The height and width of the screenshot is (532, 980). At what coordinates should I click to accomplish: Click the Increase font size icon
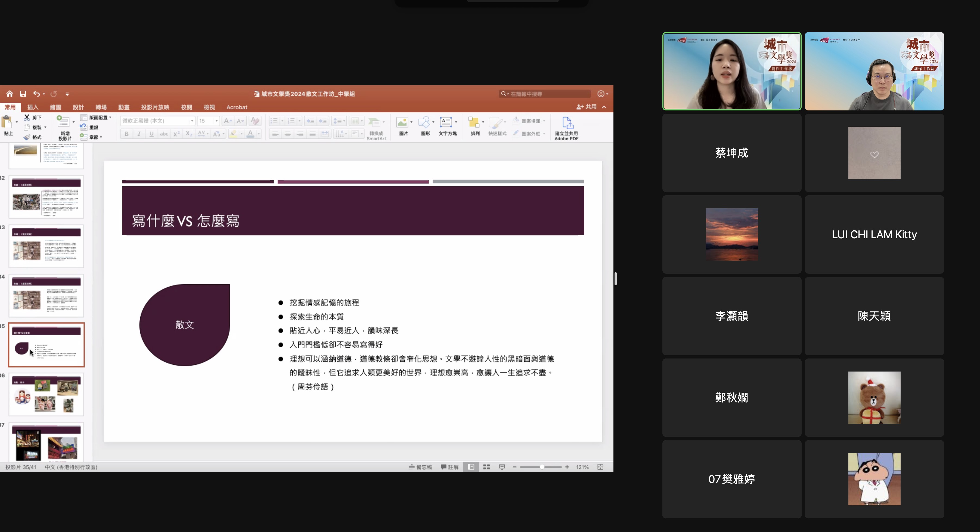(x=228, y=121)
